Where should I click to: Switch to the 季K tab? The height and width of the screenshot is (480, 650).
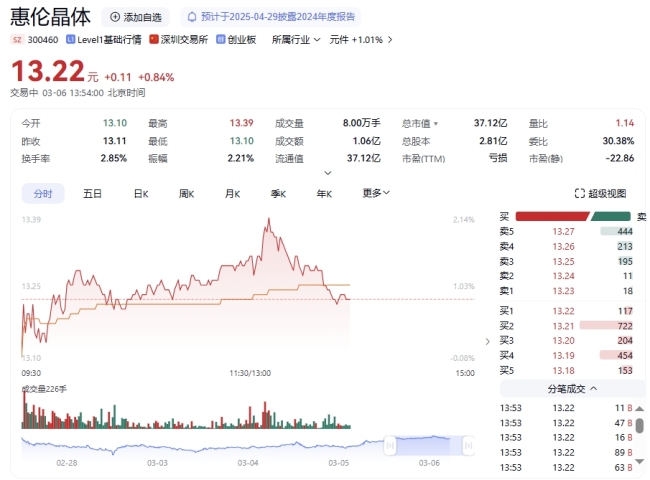(x=278, y=194)
